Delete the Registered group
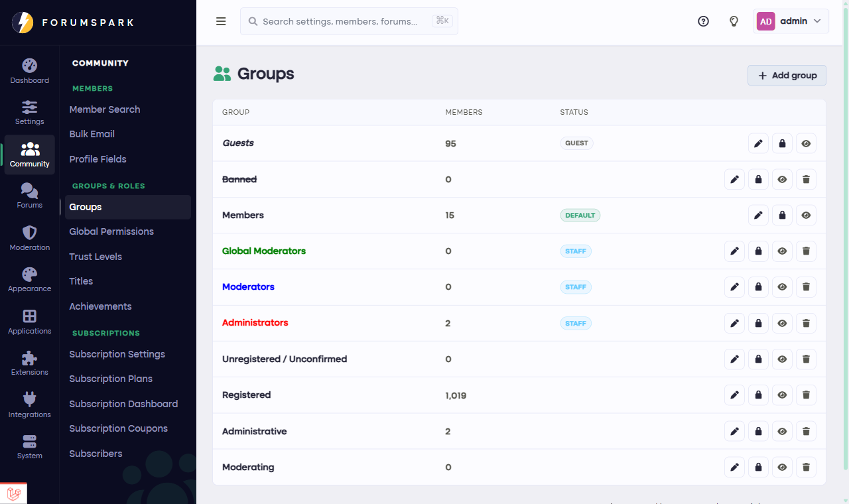Screen dimensions: 849x504 807,395
